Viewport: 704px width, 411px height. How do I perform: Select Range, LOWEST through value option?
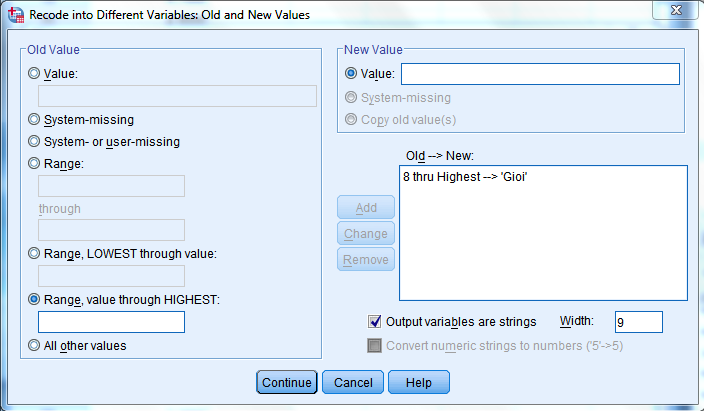36,253
